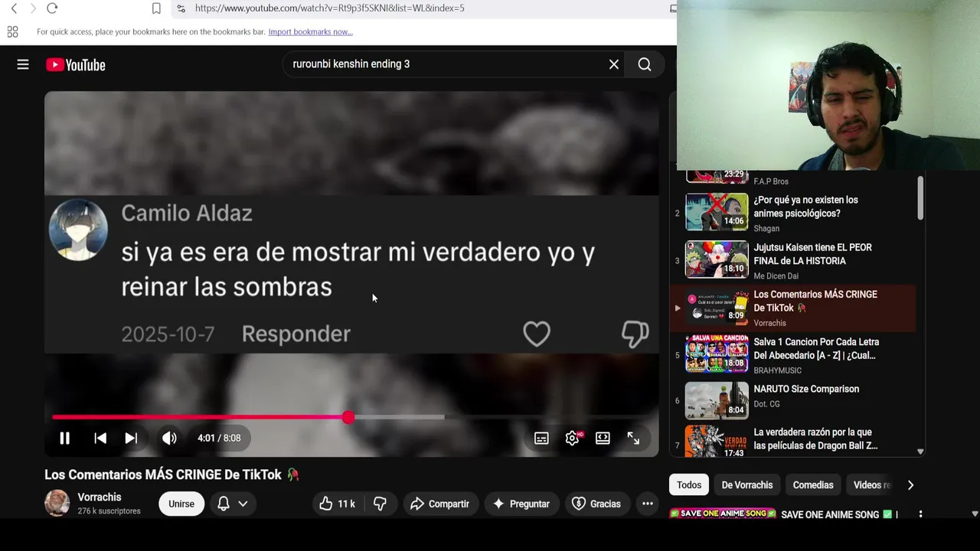
Task: Click the browser address bar URL
Action: pyautogui.click(x=330, y=8)
